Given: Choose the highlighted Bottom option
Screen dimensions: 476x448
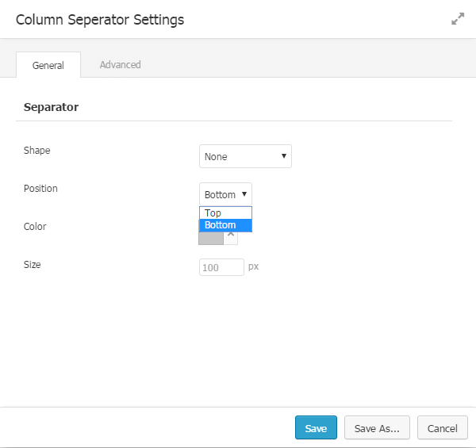Looking at the screenshot, I should [225, 225].
